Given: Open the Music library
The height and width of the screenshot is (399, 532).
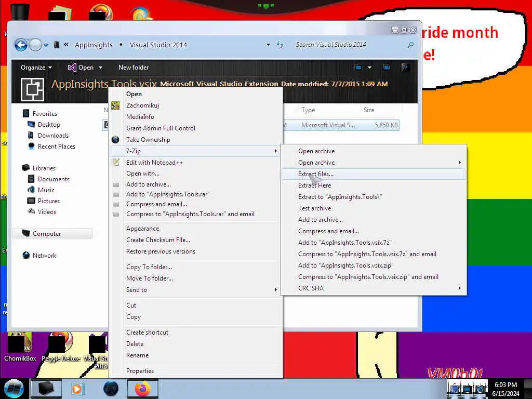Looking at the screenshot, I should tap(46, 190).
